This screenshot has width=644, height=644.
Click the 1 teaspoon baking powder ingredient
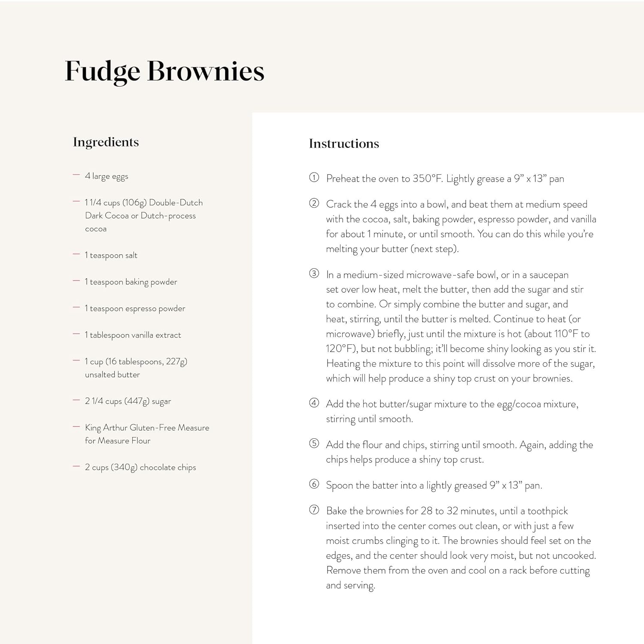[x=131, y=282]
